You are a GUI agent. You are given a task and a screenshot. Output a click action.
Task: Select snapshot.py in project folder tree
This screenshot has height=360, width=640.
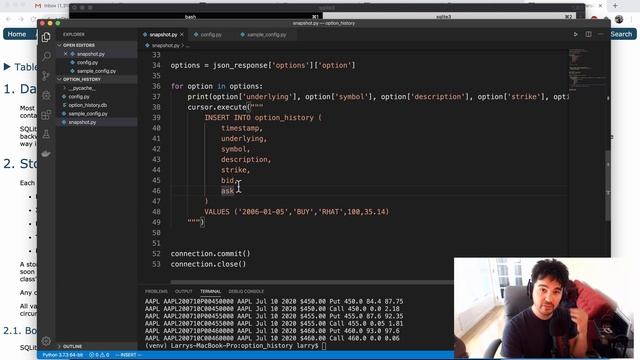[82, 122]
